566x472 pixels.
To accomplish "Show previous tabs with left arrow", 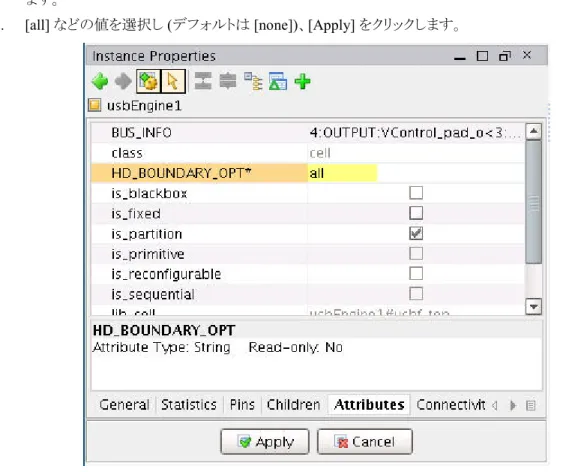I will (495, 406).
